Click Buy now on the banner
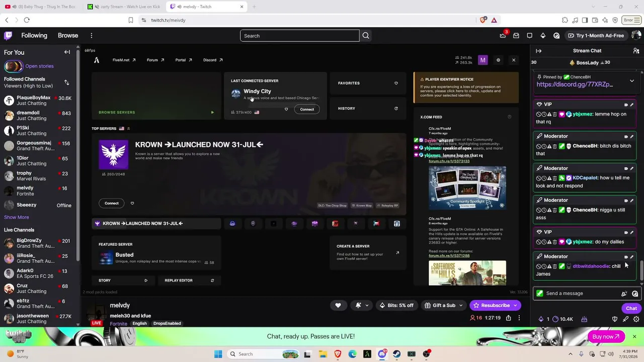This screenshot has height=362, width=644. click(x=606, y=336)
